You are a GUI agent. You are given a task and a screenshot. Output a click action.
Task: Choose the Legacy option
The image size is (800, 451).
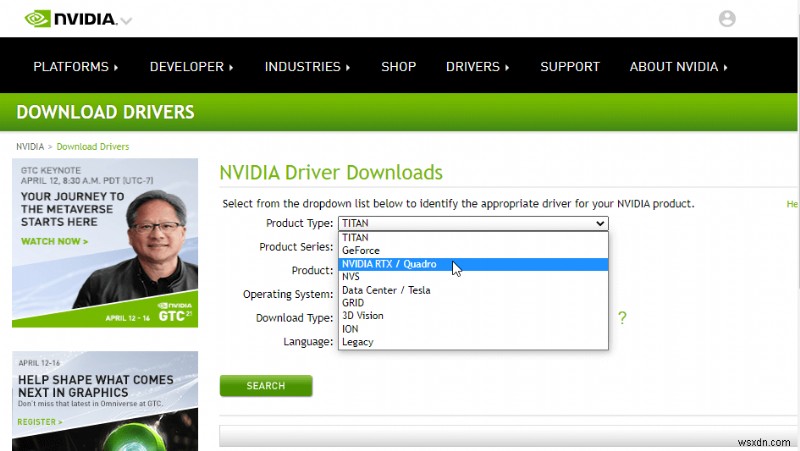473,342
